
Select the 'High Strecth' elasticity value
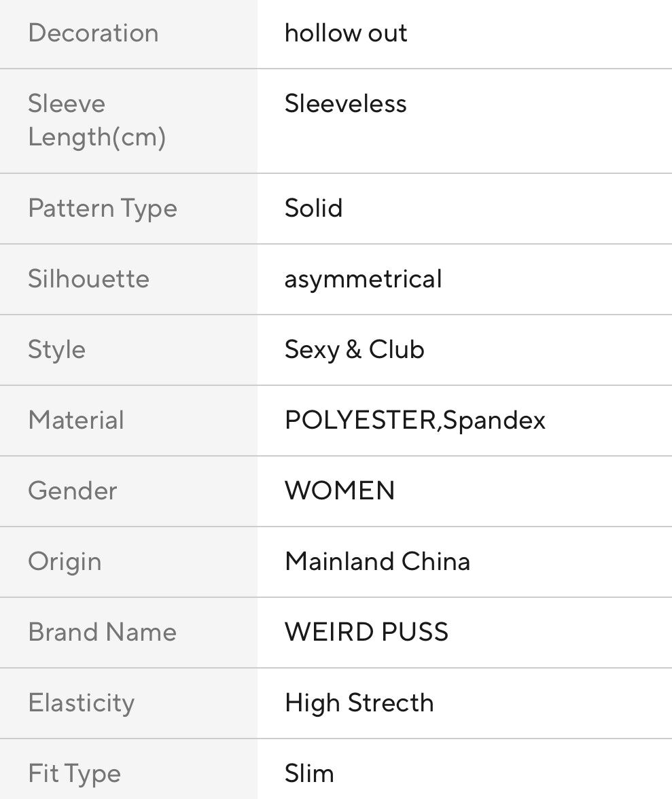[359, 703]
